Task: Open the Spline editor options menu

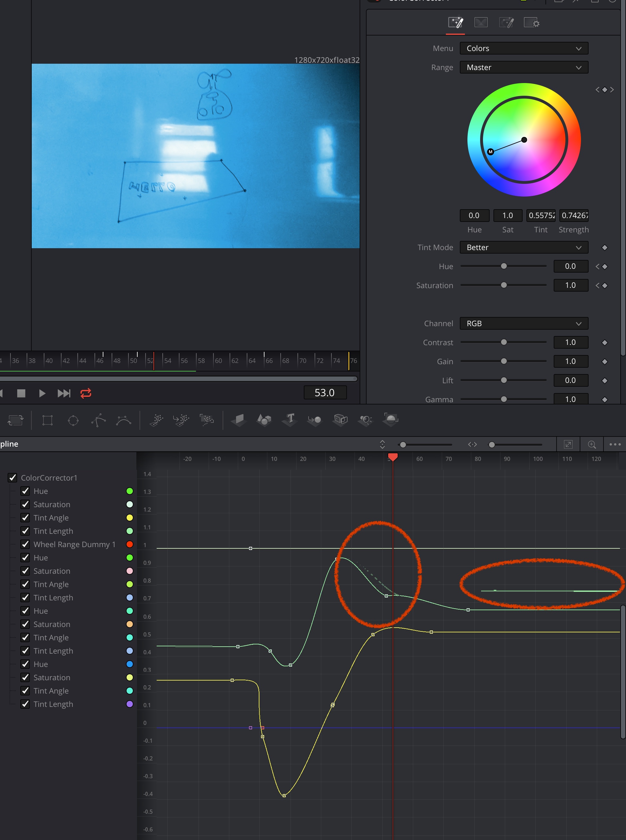Action: (615, 444)
